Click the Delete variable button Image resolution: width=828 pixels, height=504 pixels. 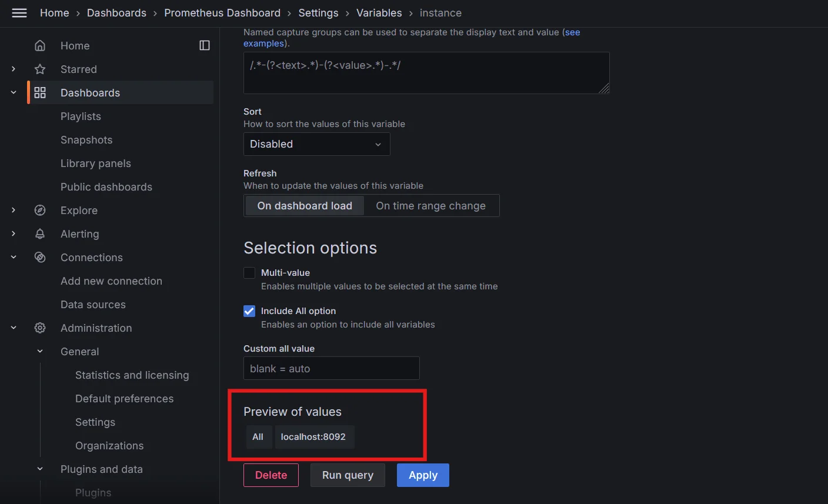pyautogui.click(x=271, y=475)
